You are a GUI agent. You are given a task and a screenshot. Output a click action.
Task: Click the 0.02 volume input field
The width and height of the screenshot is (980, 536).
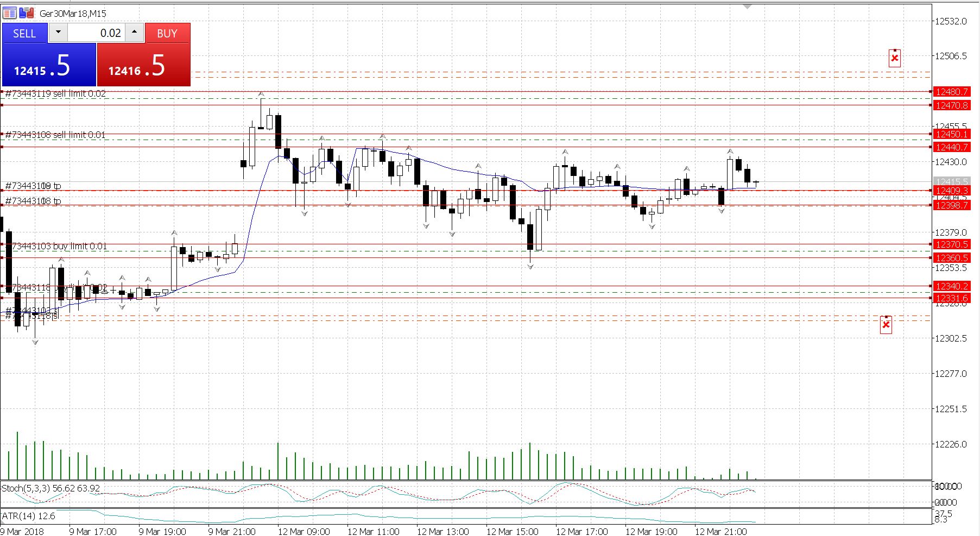[x=96, y=33]
